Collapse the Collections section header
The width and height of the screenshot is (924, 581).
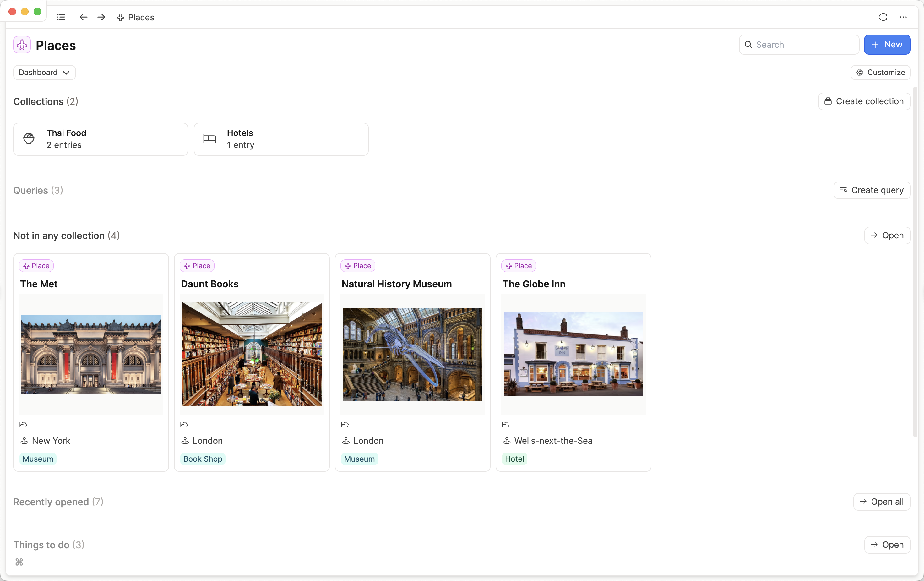[x=46, y=101]
